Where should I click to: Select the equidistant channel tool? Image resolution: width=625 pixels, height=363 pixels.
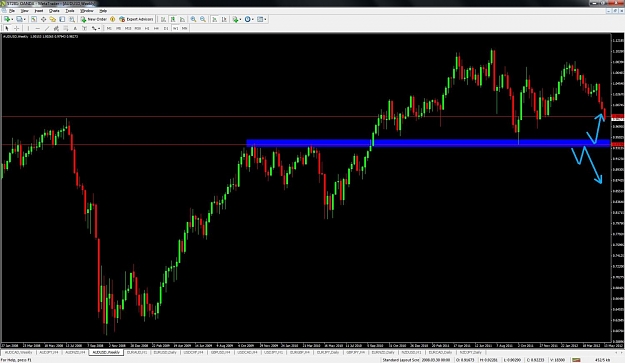click(56, 28)
